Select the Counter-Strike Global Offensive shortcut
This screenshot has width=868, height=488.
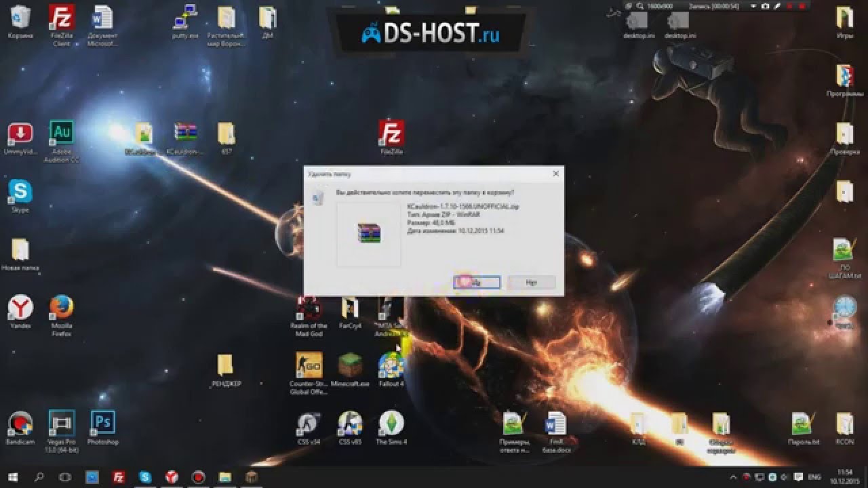309,374
